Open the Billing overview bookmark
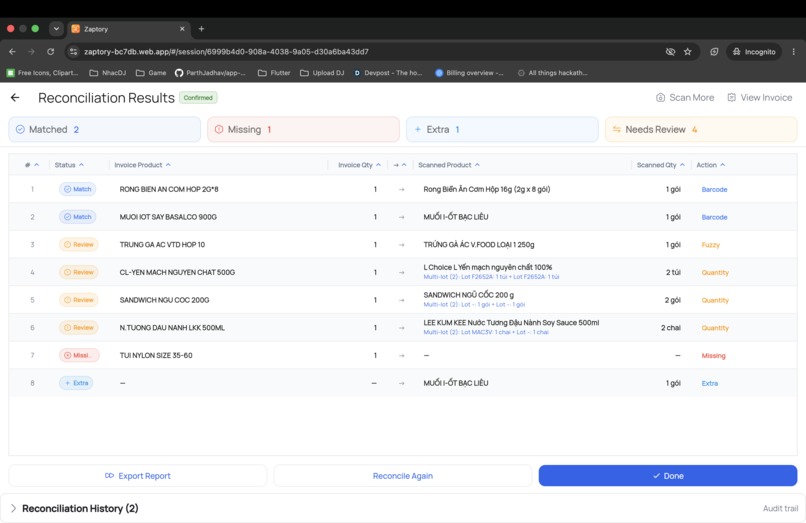Viewport: 806px width, 523px height. pos(469,73)
